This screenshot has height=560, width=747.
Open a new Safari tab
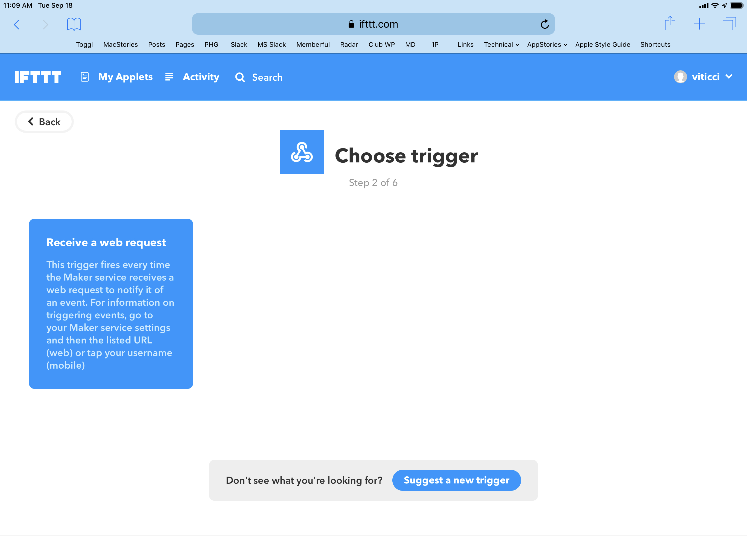[699, 24]
